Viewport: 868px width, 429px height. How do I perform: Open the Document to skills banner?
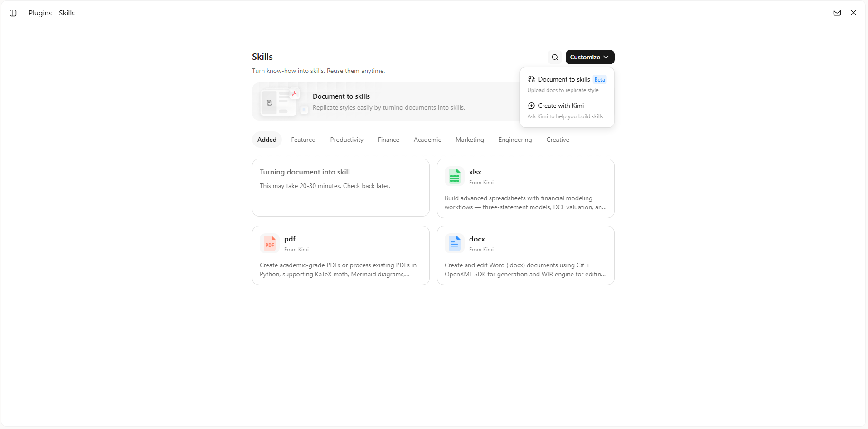coord(386,101)
